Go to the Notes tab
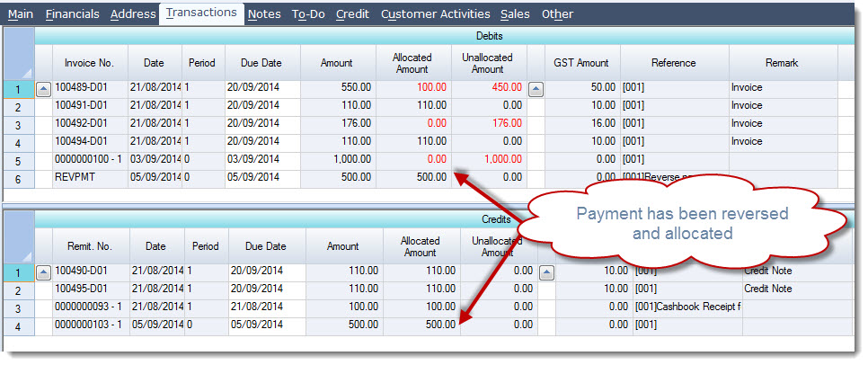The width and height of the screenshot is (868, 365). (x=264, y=13)
